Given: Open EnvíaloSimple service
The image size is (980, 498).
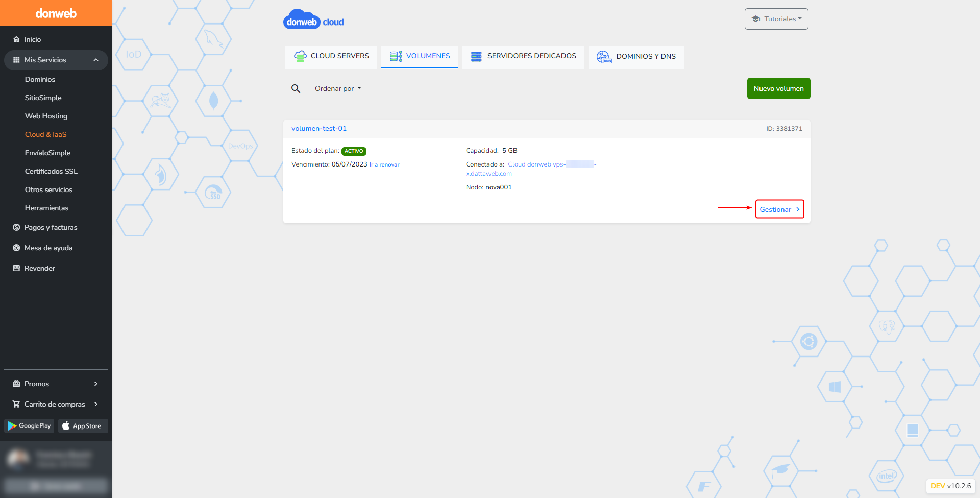Looking at the screenshot, I should point(47,153).
